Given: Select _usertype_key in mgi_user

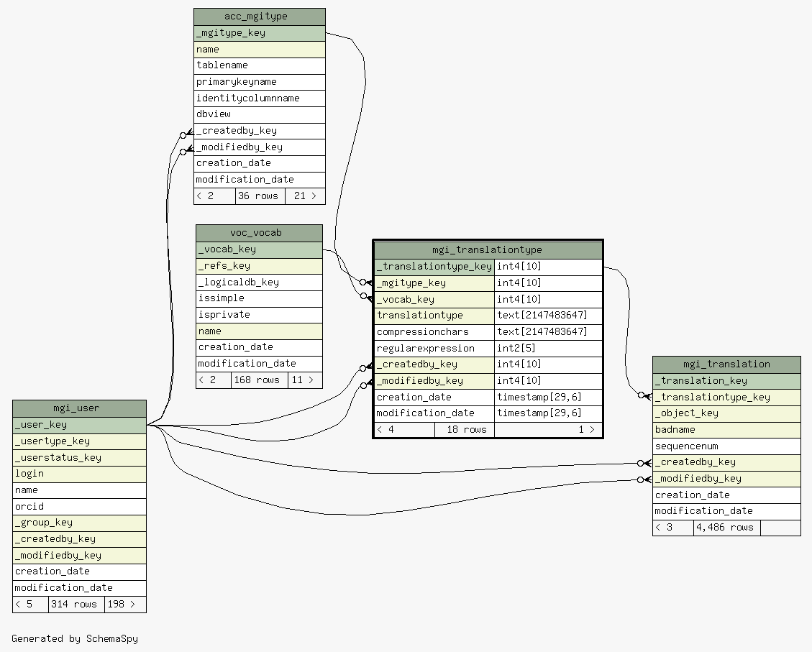Looking at the screenshot, I should tap(79, 441).
